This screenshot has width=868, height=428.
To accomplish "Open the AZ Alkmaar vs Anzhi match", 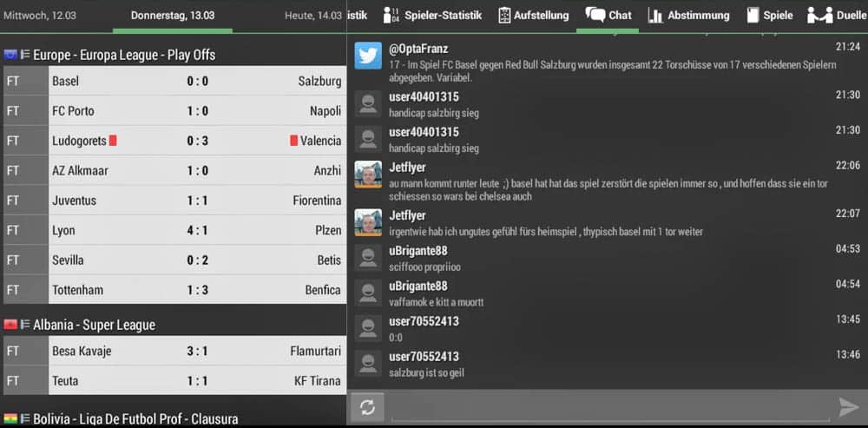I will click(175, 170).
